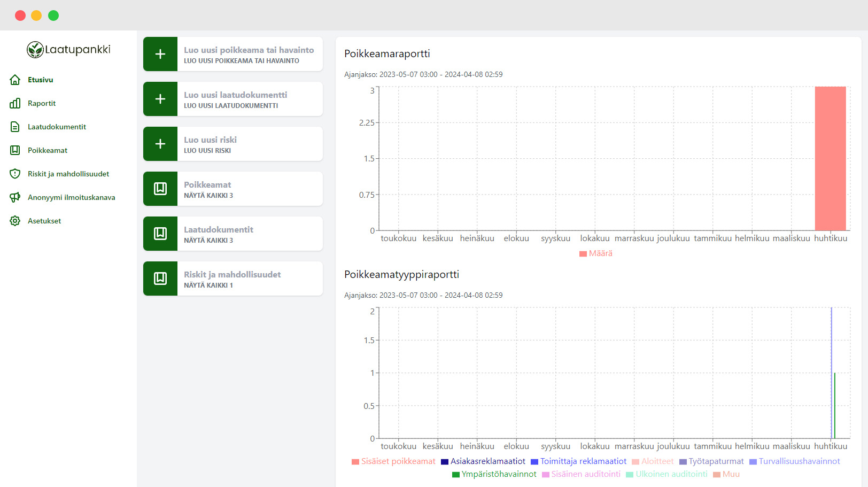
Task: Toggle Turvallisuushavainnot legend entry
Action: point(795,461)
